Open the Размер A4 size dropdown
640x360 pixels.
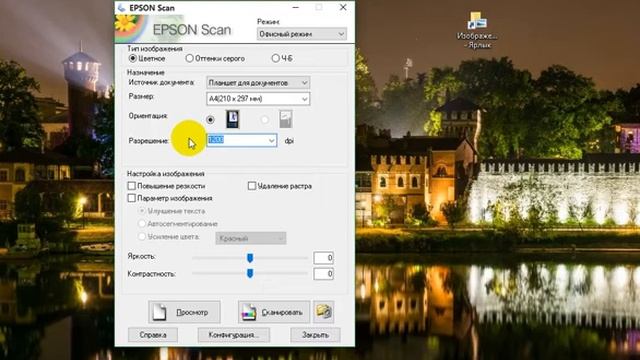(x=258, y=99)
